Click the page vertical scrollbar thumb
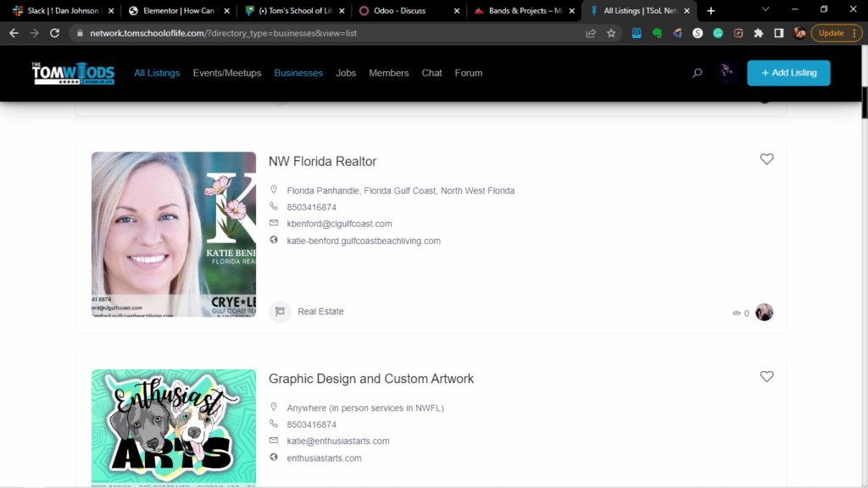The image size is (868, 488). [x=864, y=103]
